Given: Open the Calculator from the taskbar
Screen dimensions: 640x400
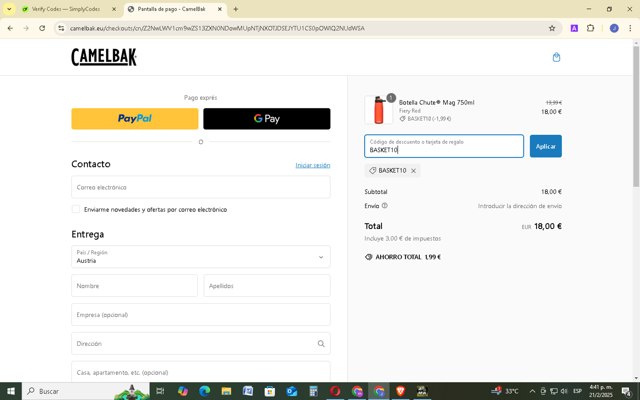Looking at the screenshot, I should tap(313, 391).
